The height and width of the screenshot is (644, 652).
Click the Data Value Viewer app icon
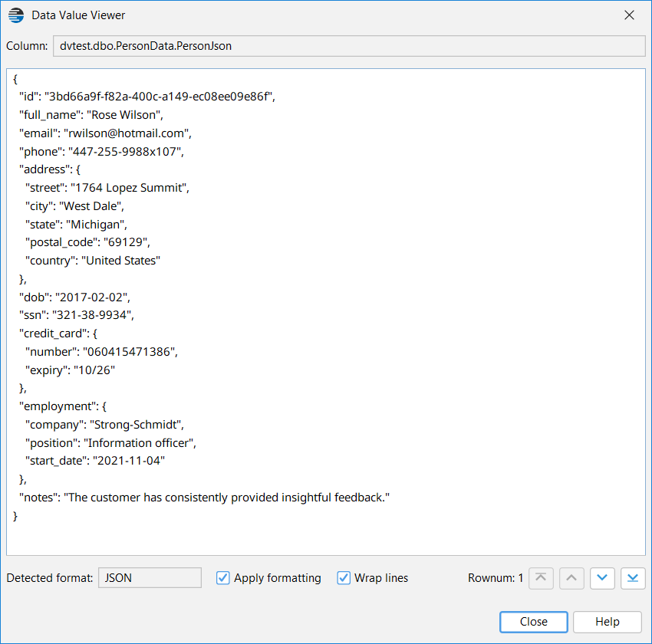pyautogui.click(x=16, y=15)
